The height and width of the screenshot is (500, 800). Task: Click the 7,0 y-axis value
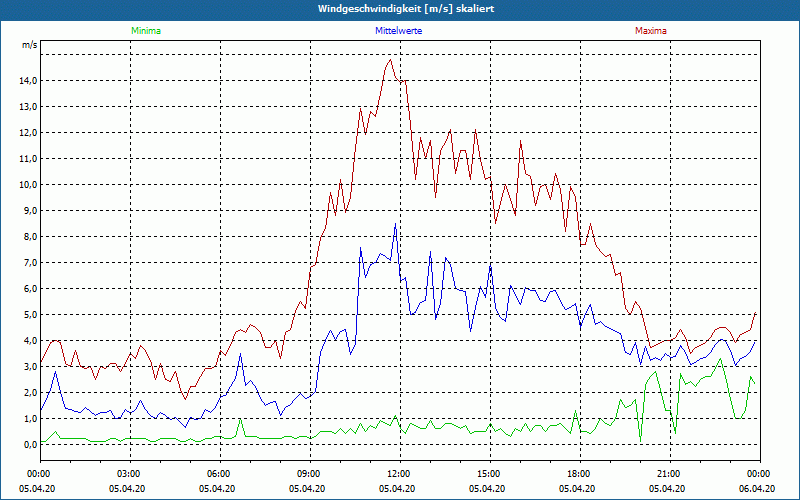[x=30, y=263]
